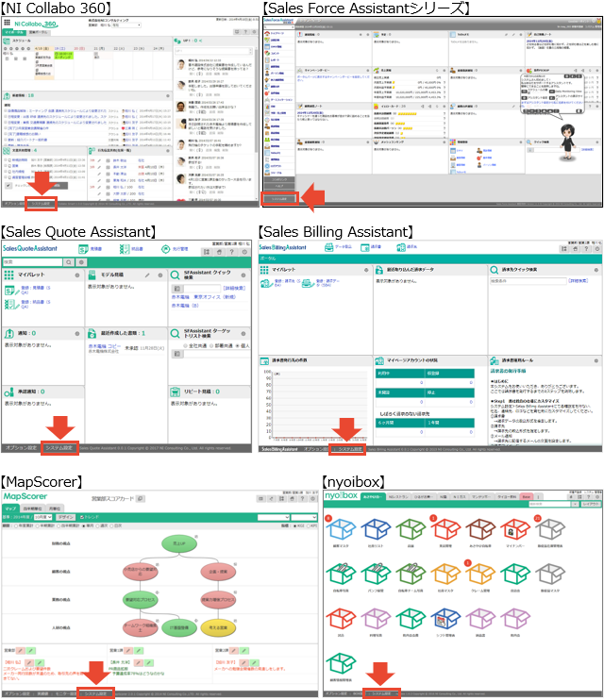Select 単月 period radio in MapScorer
Image resolution: width=604 pixels, height=700 pixels.
pyautogui.click(x=83, y=525)
